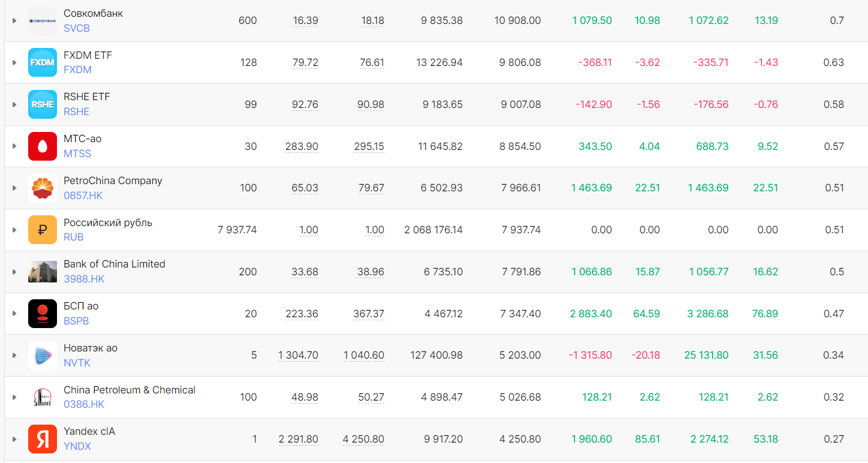Click Совкомбанк average price 16.39

click(305, 21)
